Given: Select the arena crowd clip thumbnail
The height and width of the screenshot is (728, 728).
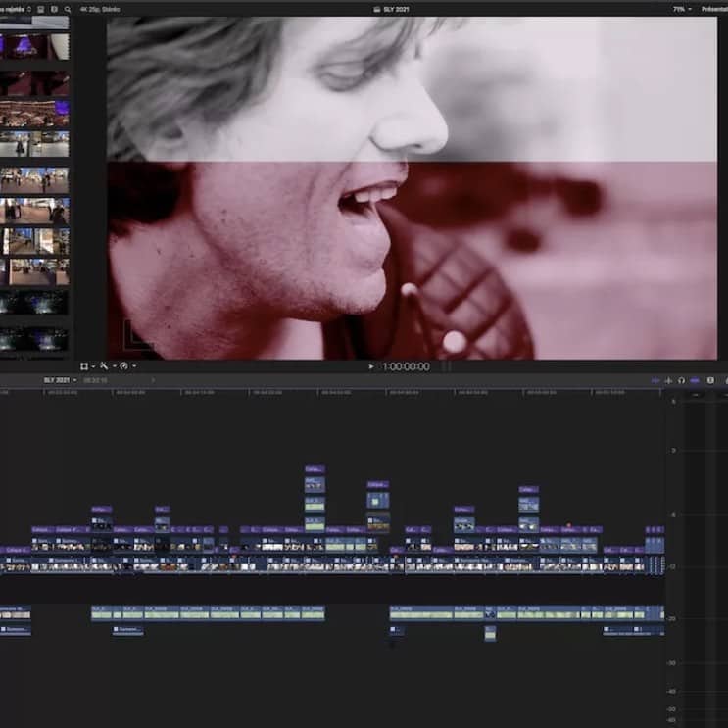Looking at the screenshot, I should coord(34,114).
